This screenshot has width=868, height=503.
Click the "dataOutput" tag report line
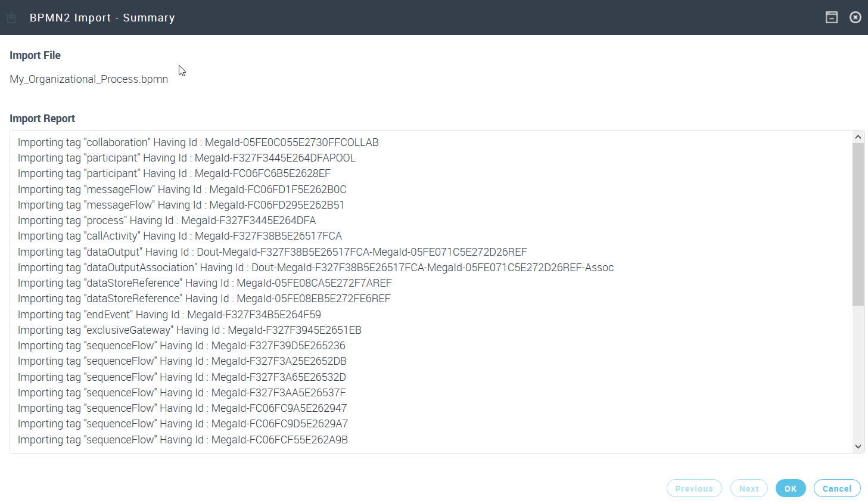tap(272, 252)
